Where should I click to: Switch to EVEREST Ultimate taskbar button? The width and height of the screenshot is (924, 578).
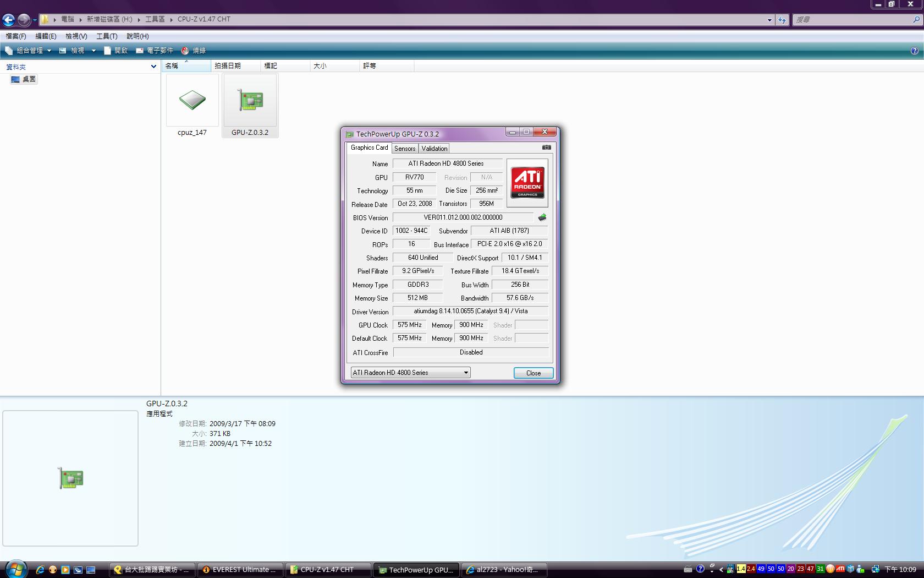[240, 570]
